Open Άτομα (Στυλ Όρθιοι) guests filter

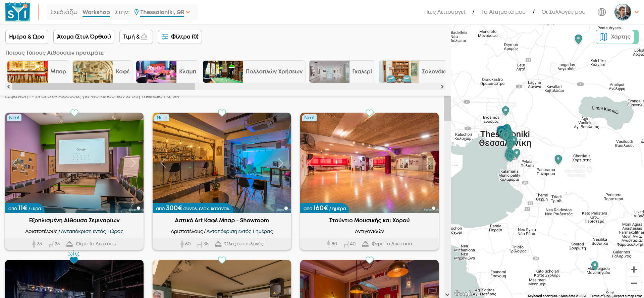(x=84, y=37)
